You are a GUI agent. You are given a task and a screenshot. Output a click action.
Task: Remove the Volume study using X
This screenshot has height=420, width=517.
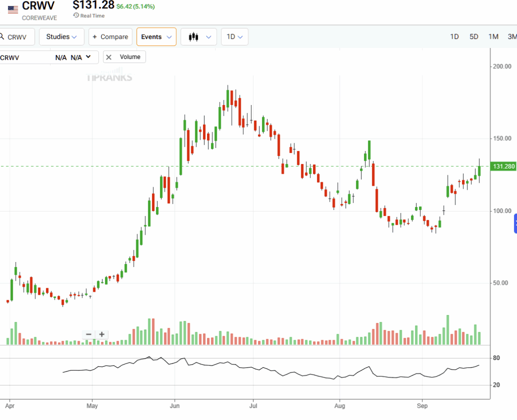tap(109, 57)
